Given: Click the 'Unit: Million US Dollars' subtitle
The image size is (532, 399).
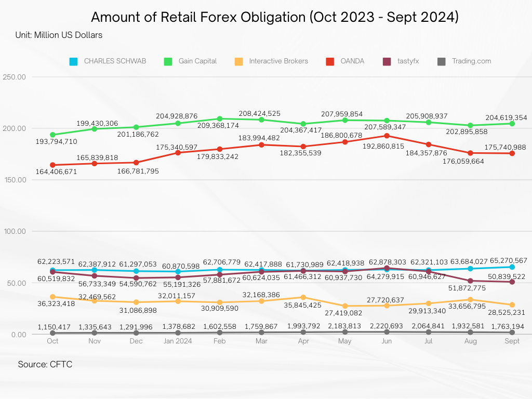Looking at the screenshot, I should point(59,35).
